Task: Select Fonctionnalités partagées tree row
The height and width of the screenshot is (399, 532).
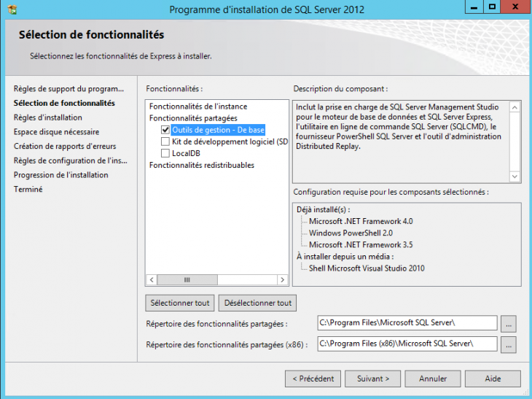Action: tap(193, 118)
